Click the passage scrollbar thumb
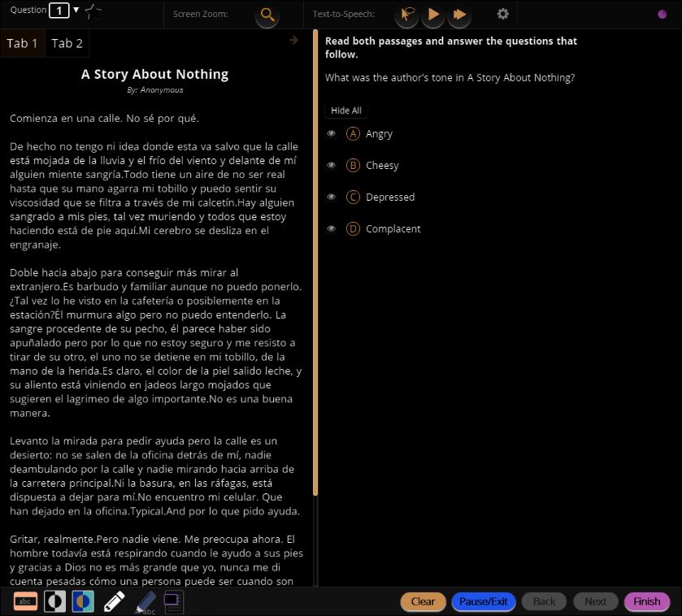This screenshot has width=682, height=616. (315, 262)
